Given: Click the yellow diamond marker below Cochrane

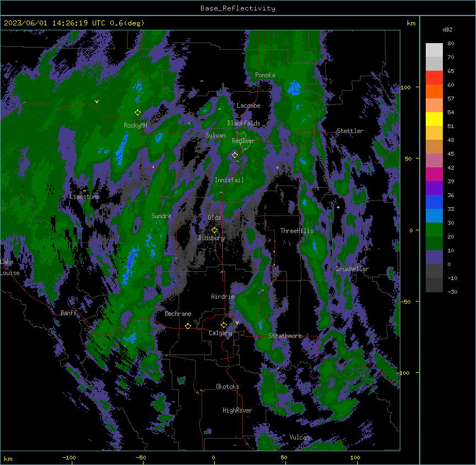Looking at the screenshot, I should [x=188, y=326].
